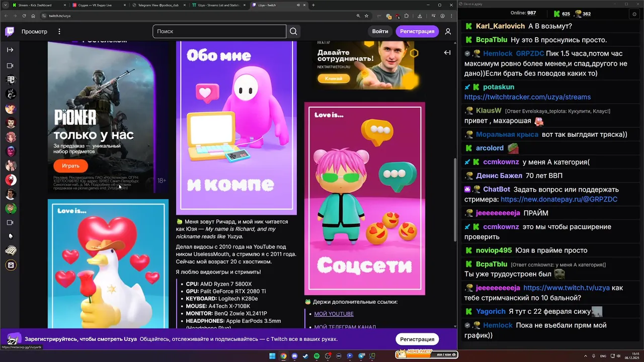Reload the page in Chrome
Screen dimensions: 644x362
click(24, 16)
